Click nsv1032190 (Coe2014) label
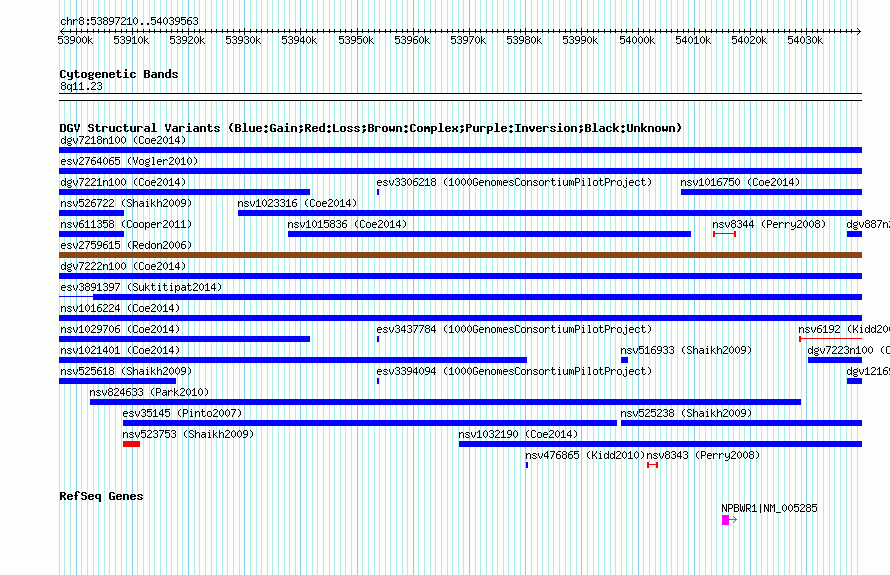 [x=518, y=434]
